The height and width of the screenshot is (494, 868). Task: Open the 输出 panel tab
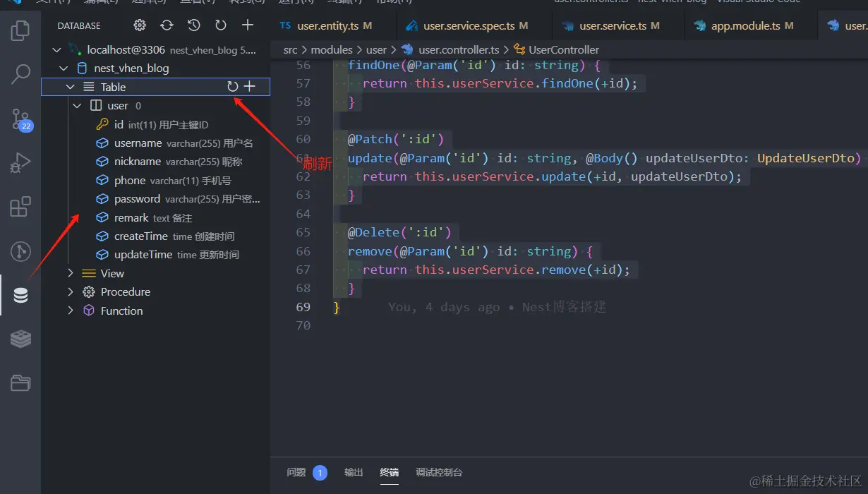point(354,473)
